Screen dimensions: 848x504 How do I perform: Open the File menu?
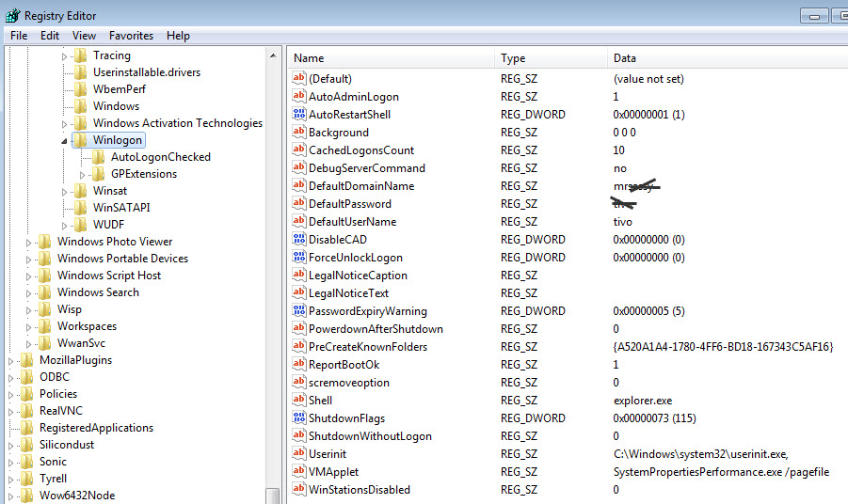click(x=19, y=36)
